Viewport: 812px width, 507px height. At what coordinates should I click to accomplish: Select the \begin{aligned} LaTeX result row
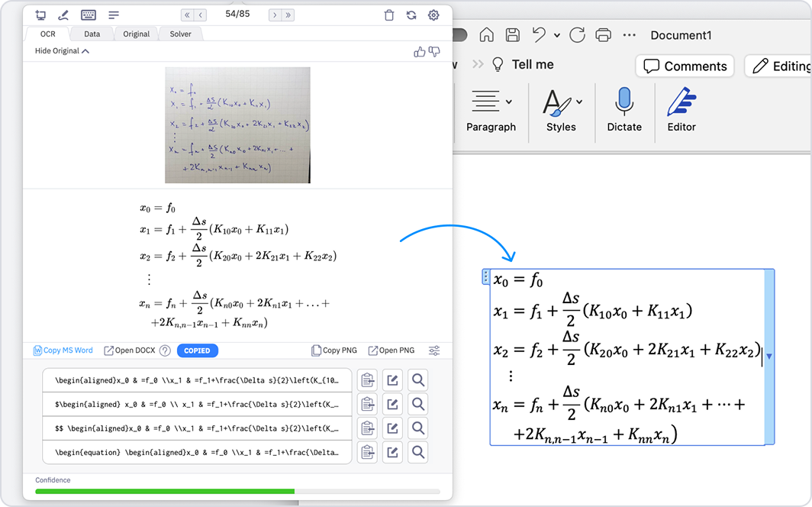pyautogui.click(x=197, y=380)
